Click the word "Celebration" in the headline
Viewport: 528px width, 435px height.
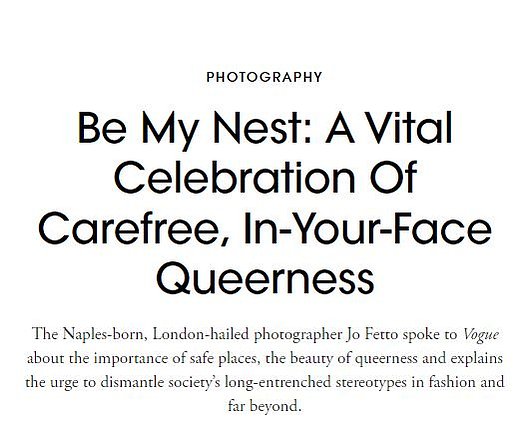(x=235, y=177)
